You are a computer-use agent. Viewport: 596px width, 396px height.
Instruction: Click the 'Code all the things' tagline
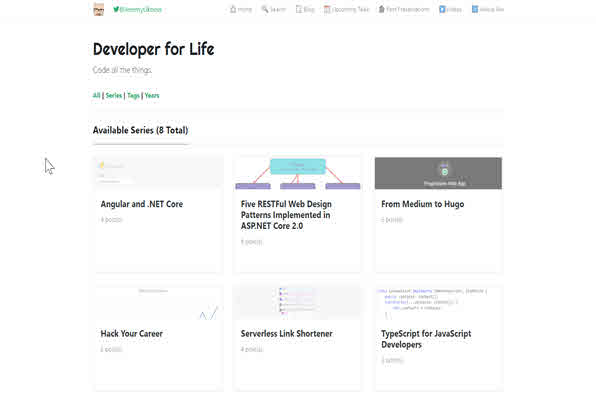pyautogui.click(x=122, y=70)
